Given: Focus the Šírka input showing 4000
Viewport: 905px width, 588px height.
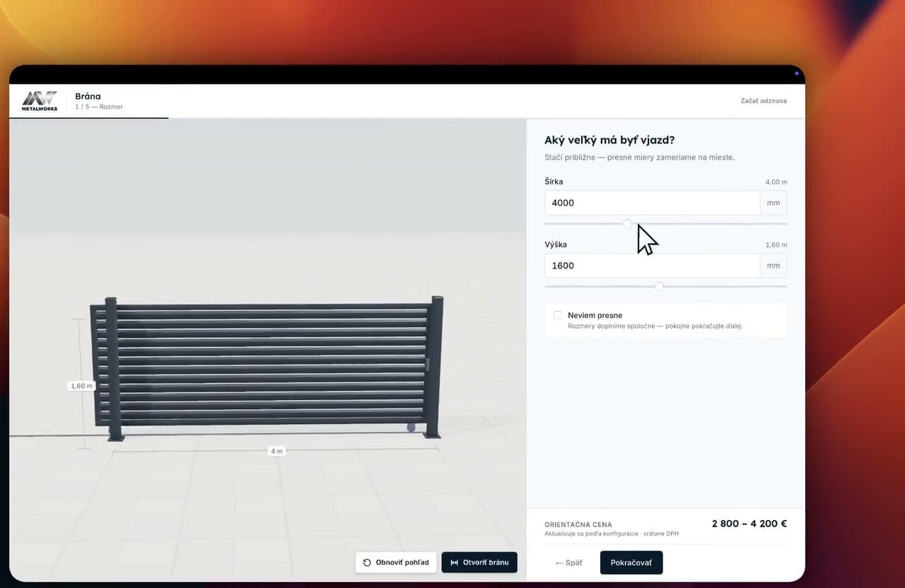Looking at the screenshot, I should tap(652, 203).
